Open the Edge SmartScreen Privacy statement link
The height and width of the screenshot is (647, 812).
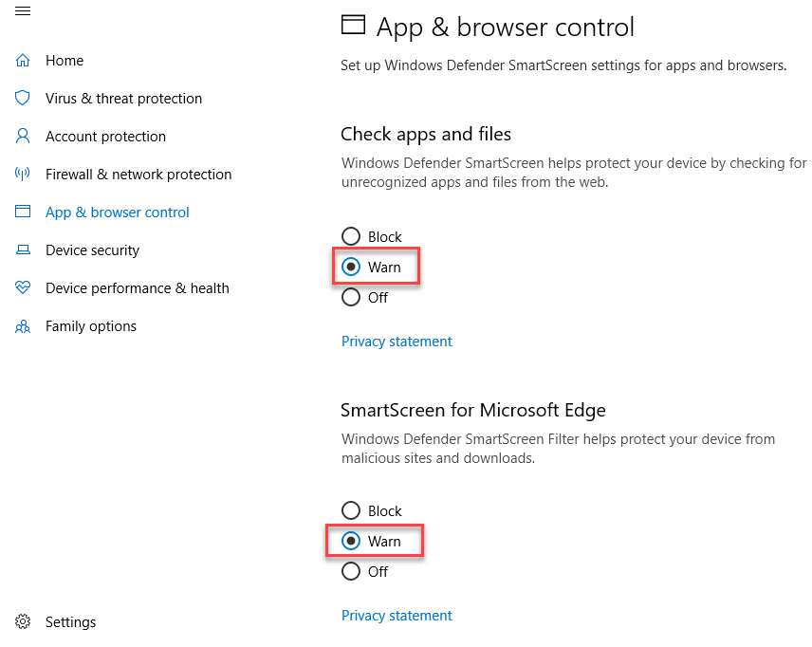[x=397, y=615]
